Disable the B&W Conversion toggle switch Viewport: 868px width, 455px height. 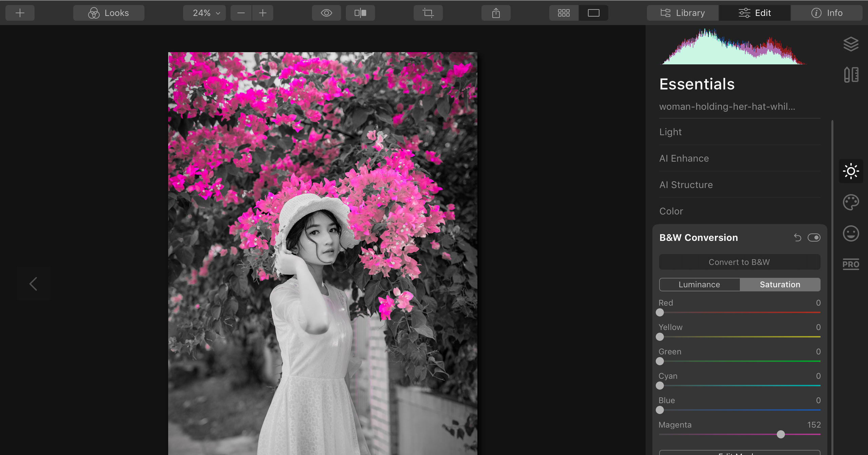coord(815,237)
